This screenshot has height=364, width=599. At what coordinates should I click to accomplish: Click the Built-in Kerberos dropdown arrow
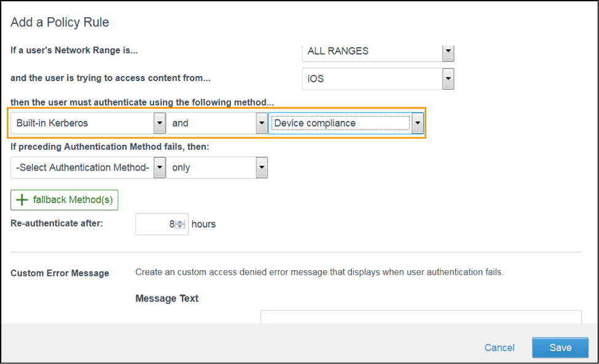tap(159, 123)
